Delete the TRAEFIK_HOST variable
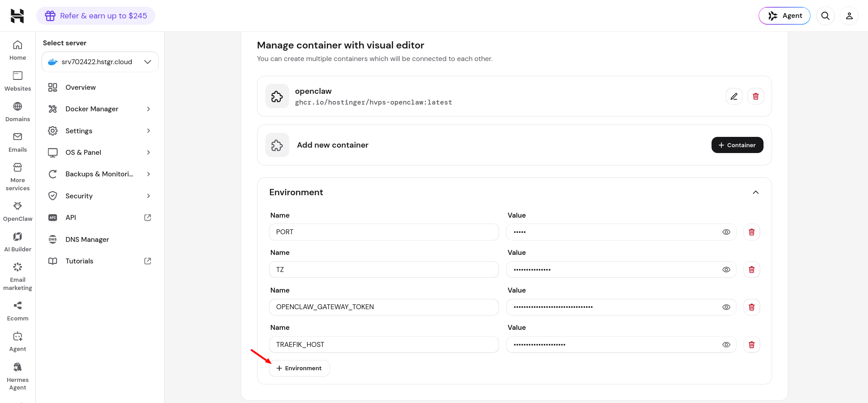868x403 pixels. [751, 345]
